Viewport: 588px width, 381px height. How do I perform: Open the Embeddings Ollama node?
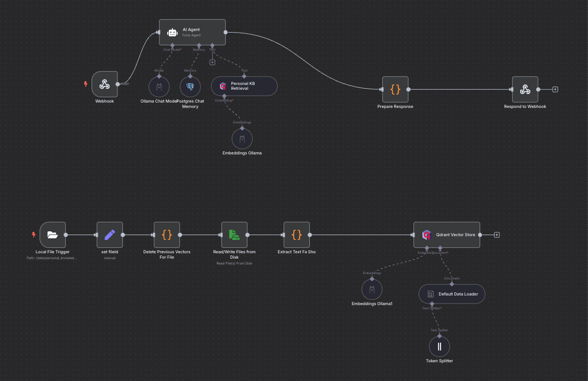[x=242, y=139]
